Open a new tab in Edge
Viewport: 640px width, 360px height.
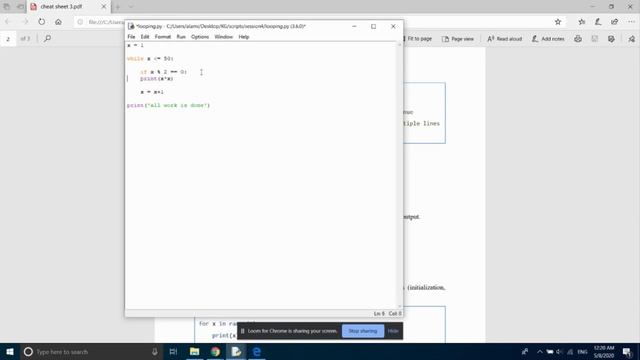click(118, 7)
